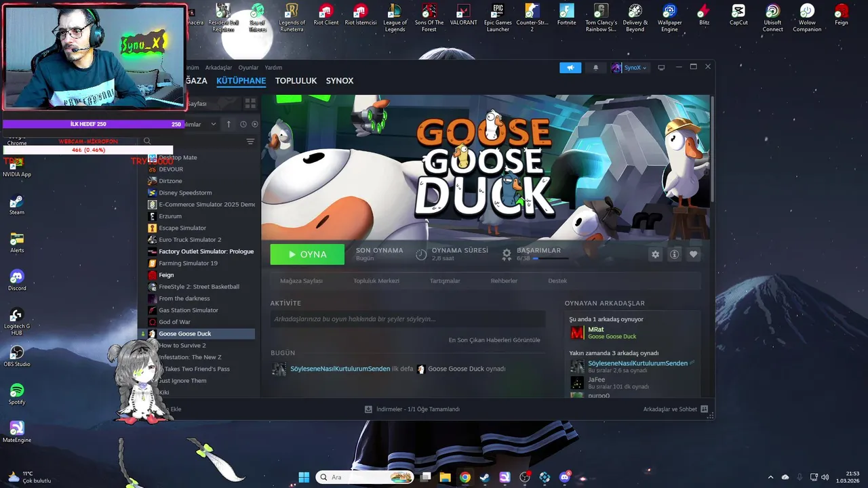Click the Windows Start button
868x488 pixels.
(x=304, y=477)
